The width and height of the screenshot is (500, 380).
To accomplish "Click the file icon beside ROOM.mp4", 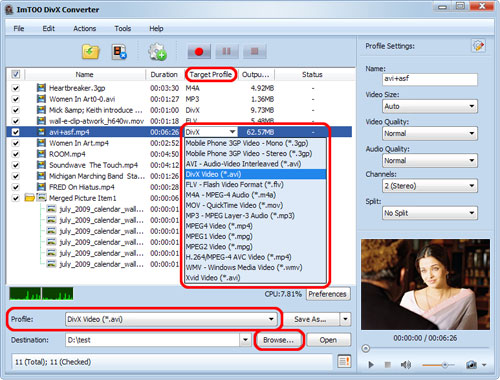I will point(41,154).
